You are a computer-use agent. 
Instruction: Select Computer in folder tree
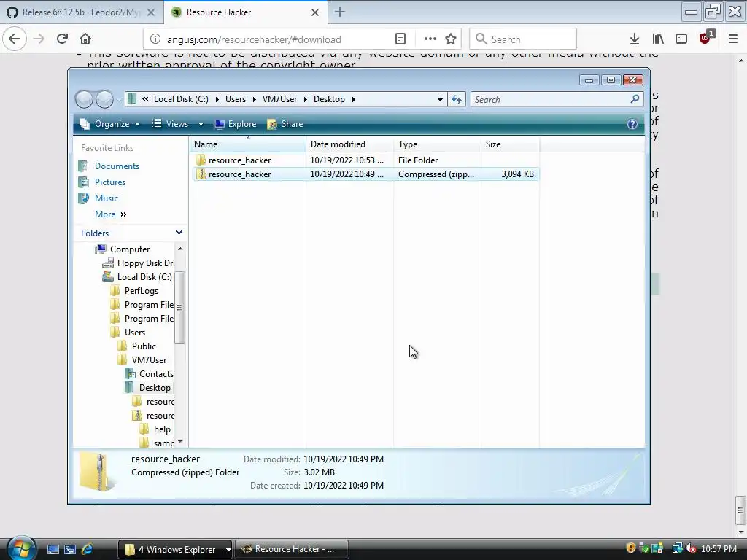click(x=130, y=249)
